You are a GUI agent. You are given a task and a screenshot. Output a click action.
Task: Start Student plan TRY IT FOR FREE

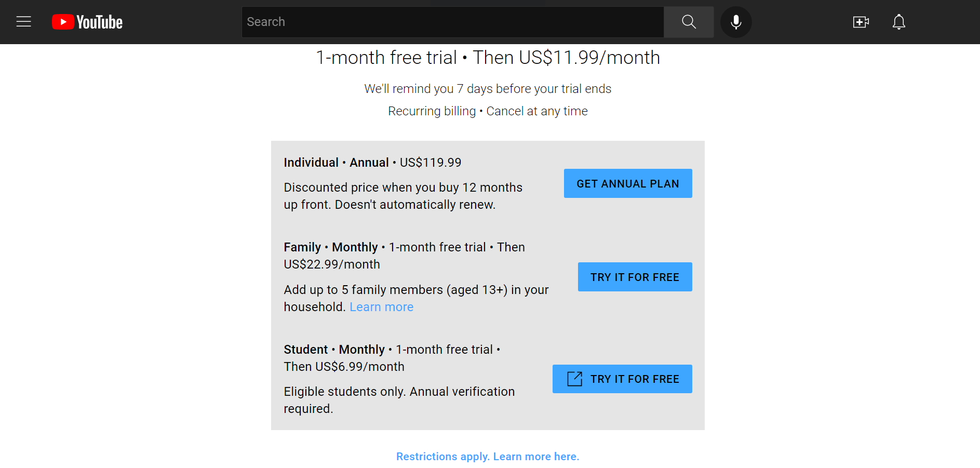(x=622, y=379)
